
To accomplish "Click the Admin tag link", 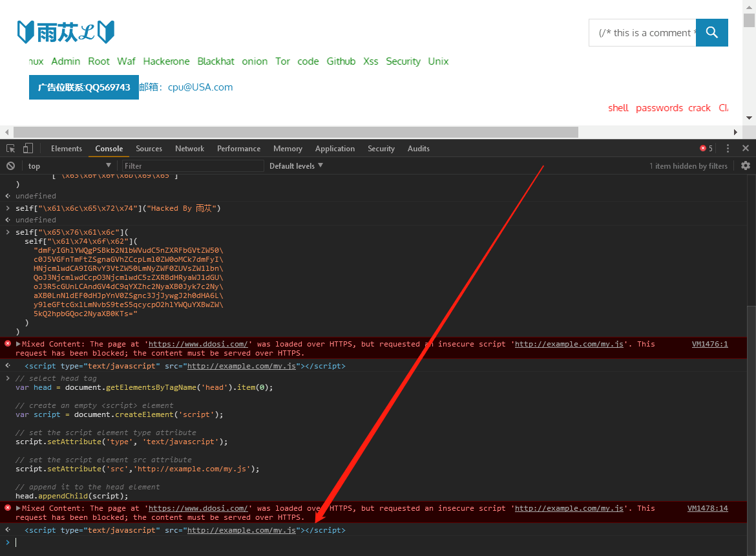I will click(x=65, y=61).
